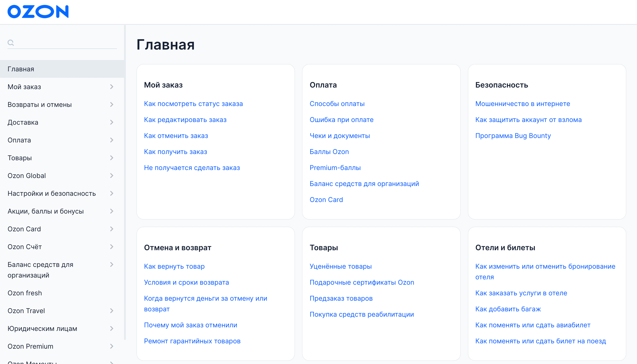Viewport: 637px width, 364px height.
Task: Expand the Юридическим лицам chevron
Action: (x=112, y=328)
